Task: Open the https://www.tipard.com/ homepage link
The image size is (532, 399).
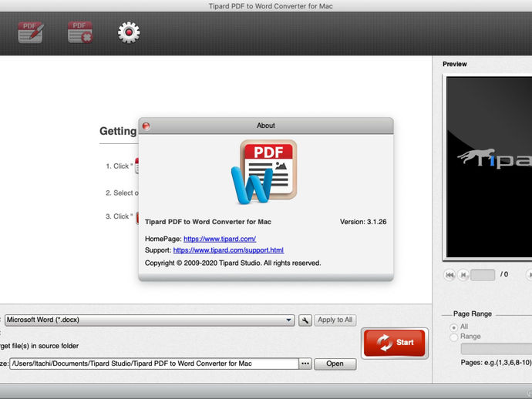Action: (x=220, y=239)
